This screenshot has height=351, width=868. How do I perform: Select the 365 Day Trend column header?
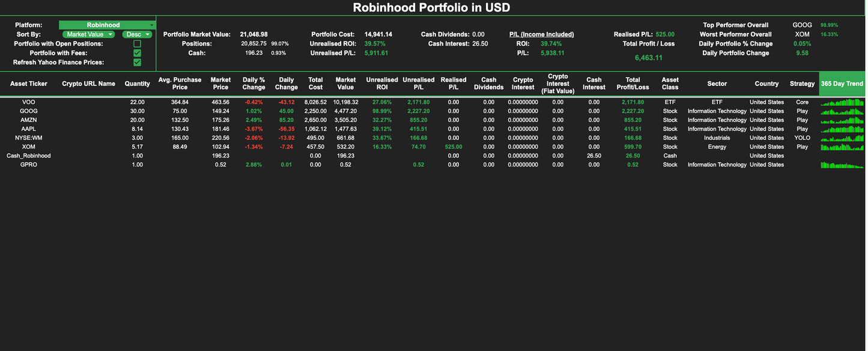(x=842, y=84)
